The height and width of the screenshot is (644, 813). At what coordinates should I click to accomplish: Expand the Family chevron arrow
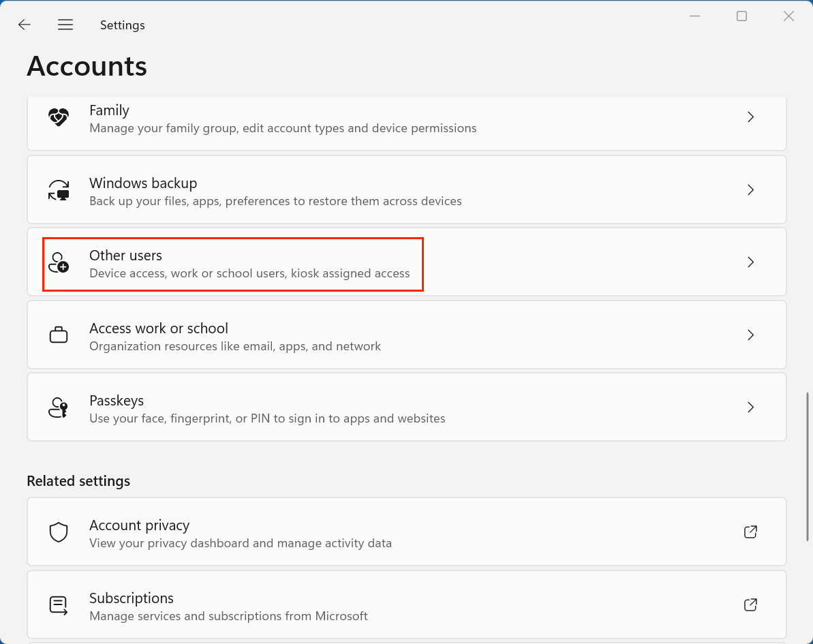[750, 117]
